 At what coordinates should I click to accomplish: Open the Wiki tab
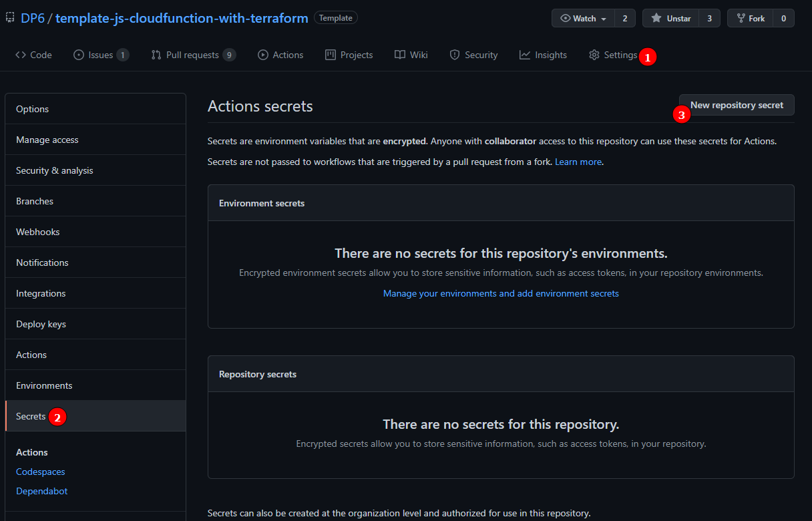[411, 55]
